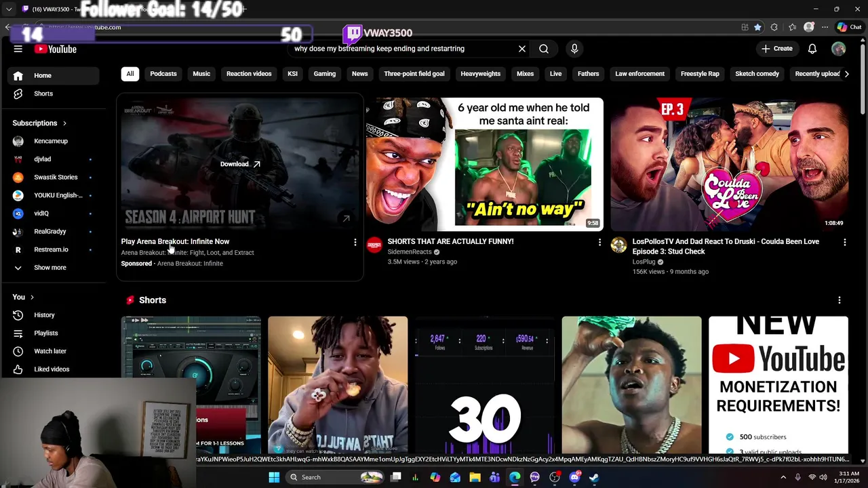Open Steam from taskbar
Image resolution: width=868 pixels, height=488 pixels.
coord(594,477)
